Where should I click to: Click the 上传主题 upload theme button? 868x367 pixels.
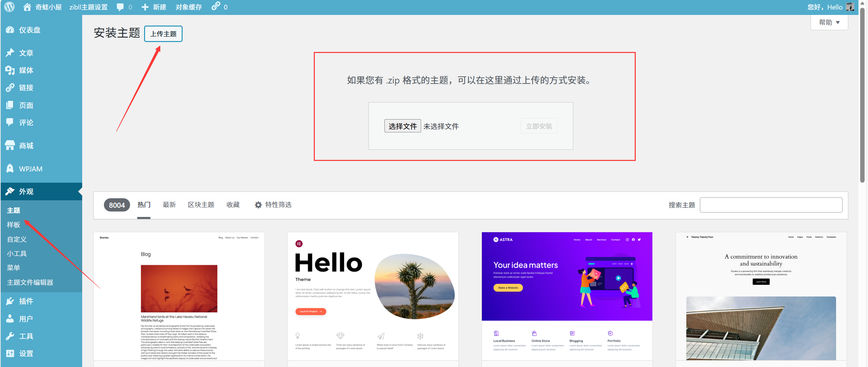163,34
